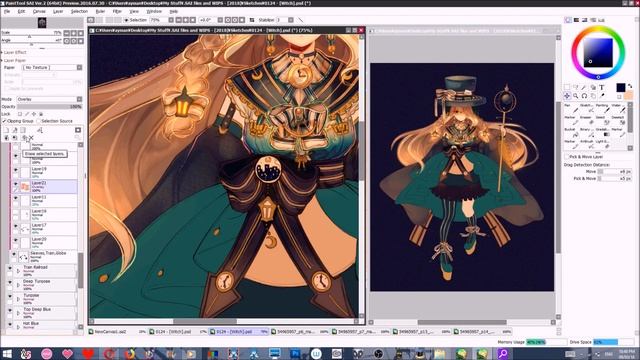Enable Pick & Move Layer checkbox
Screen dimensions: 640x360
567,157
